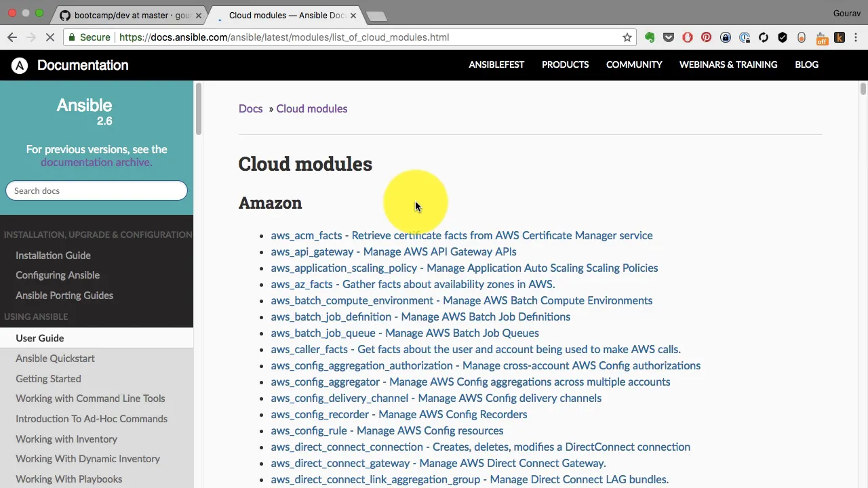Viewport: 868px width, 488px height.
Task: Close the Cloud modules tab
Action: [353, 15]
